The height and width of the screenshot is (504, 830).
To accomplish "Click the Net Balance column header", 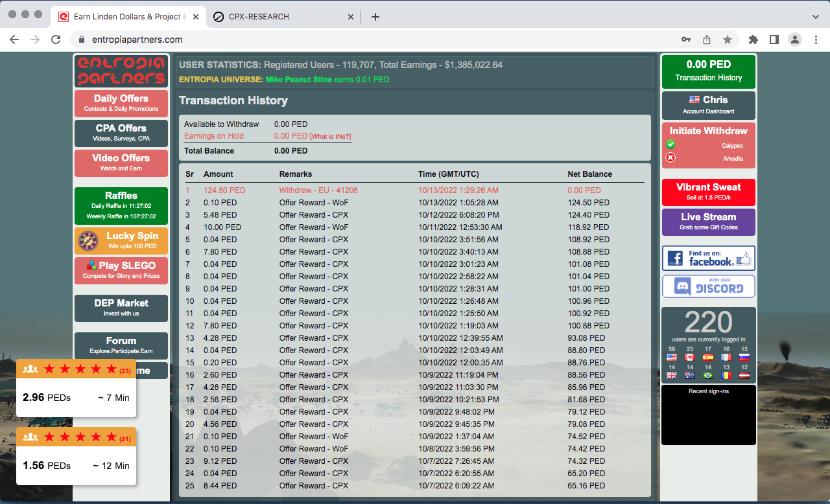I will point(590,174).
